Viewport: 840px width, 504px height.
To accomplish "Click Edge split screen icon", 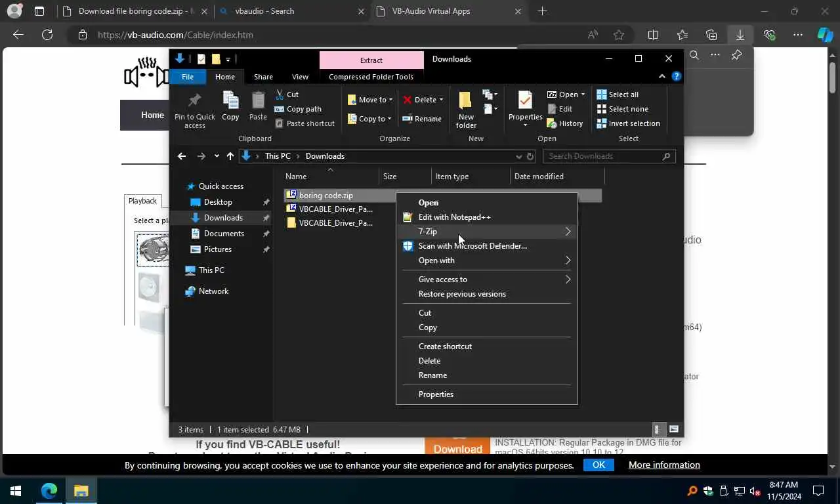I will tap(653, 35).
